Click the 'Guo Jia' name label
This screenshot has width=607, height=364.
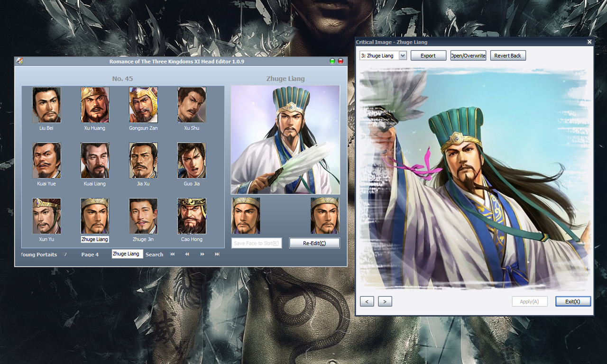[192, 183]
